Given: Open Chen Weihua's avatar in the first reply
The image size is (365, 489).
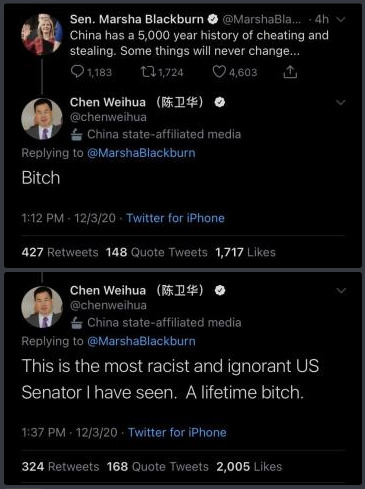Looking at the screenshot, I should point(42,119).
